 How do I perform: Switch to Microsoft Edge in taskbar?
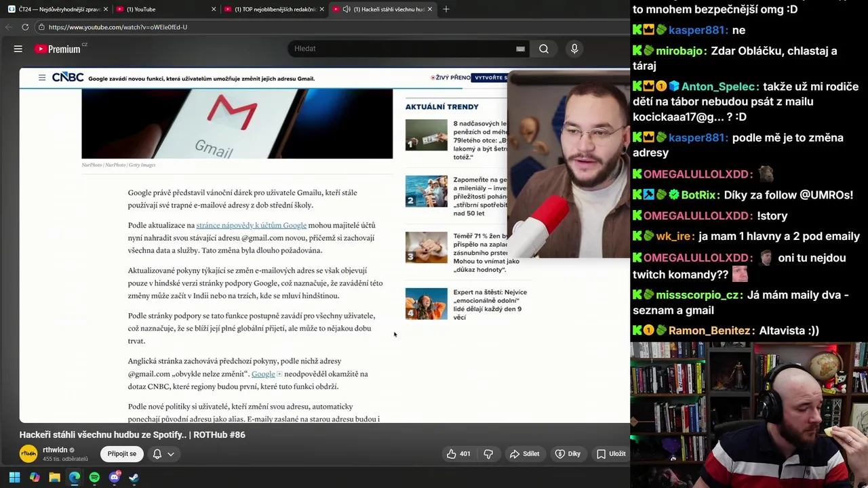tap(75, 478)
